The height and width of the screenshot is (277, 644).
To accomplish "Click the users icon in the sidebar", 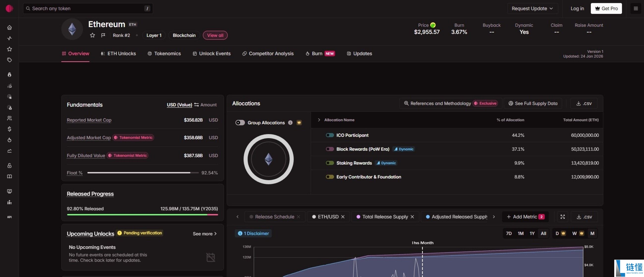I will pyautogui.click(x=9, y=118).
